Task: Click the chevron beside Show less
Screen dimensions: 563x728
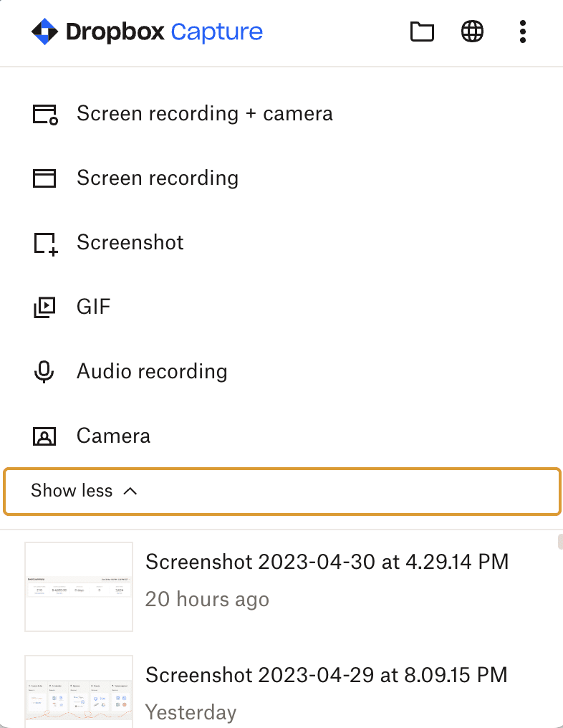Action: pyautogui.click(x=130, y=491)
